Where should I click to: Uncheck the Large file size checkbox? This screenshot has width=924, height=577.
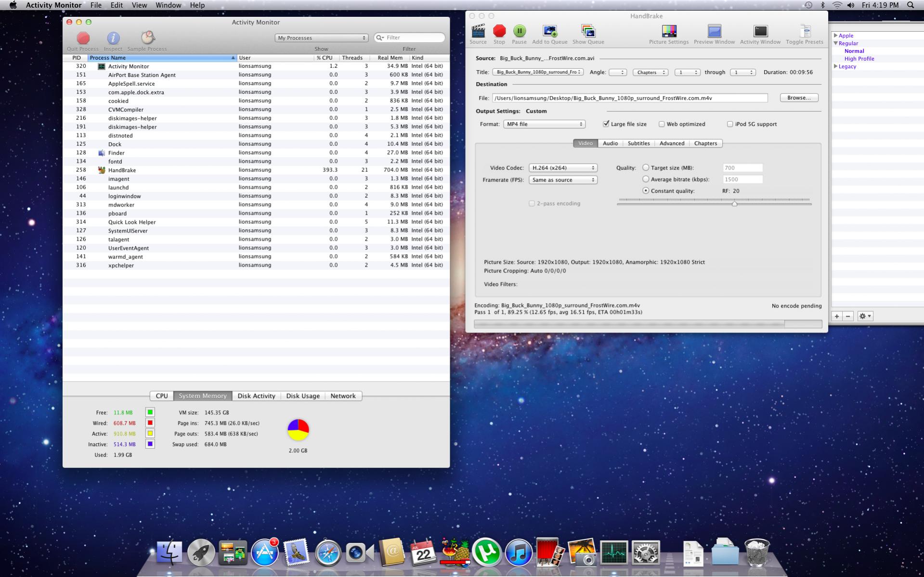(x=606, y=124)
